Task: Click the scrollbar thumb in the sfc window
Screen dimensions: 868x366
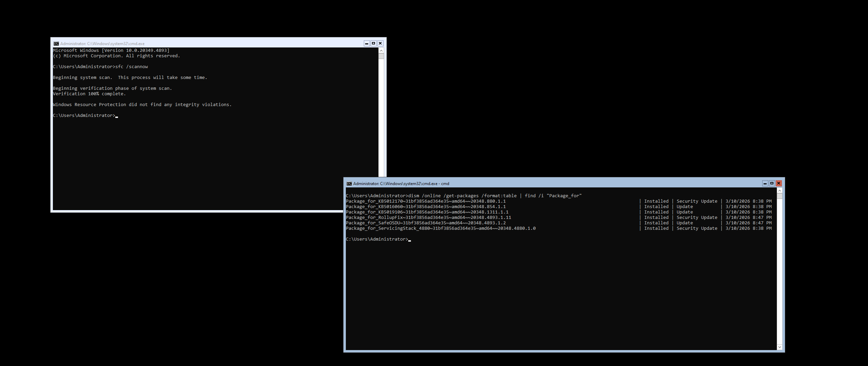Action: (381, 56)
